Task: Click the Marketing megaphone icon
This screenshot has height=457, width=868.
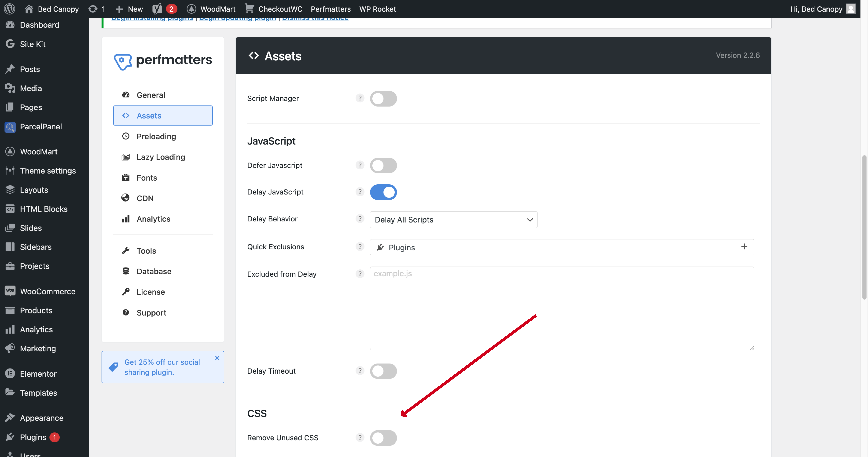Action: tap(10, 348)
